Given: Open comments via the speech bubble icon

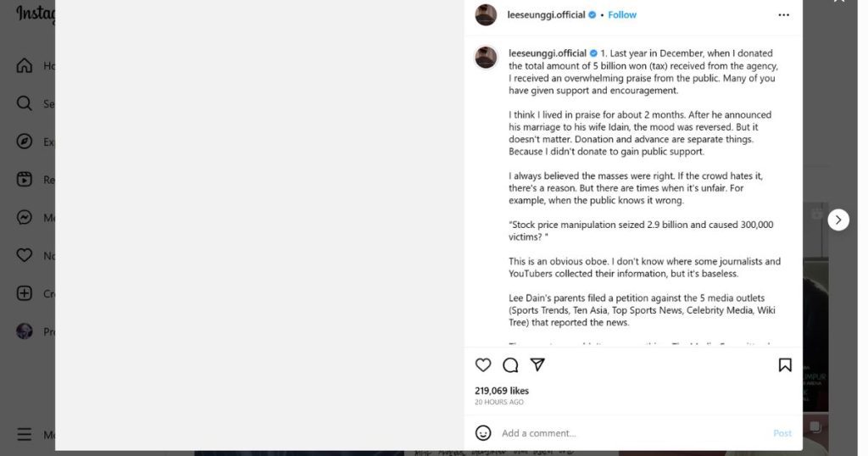Looking at the screenshot, I should (510, 365).
